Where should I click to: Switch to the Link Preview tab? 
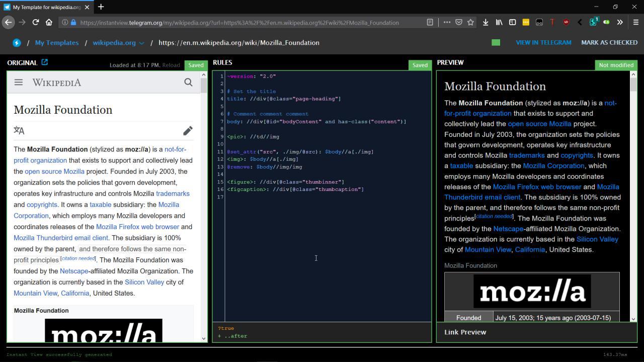coord(465,332)
